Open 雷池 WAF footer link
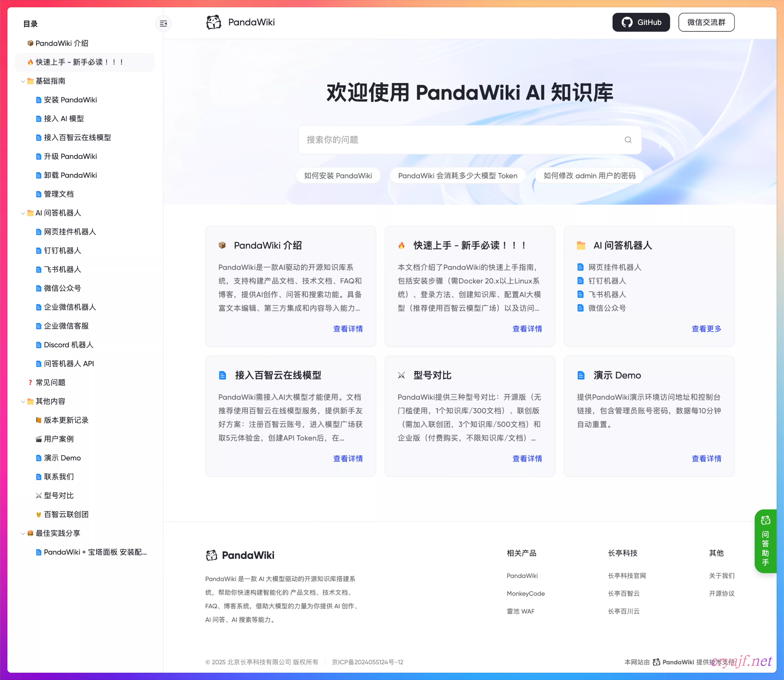The image size is (784, 680). (x=521, y=611)
